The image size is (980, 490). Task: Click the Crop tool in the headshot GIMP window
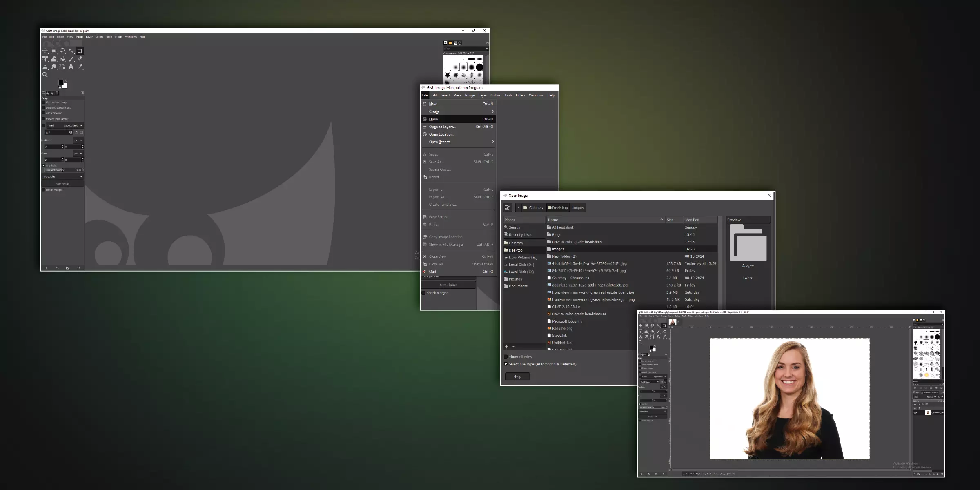(664, 326)
